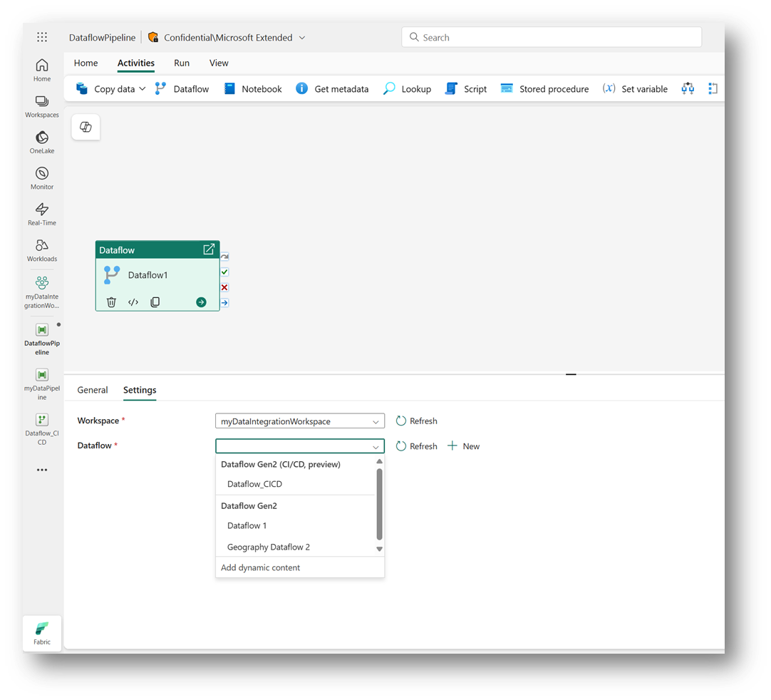This screenshot has width=771, height=700.
Task: Switch to the View ribbon tab
Action: 219,63
